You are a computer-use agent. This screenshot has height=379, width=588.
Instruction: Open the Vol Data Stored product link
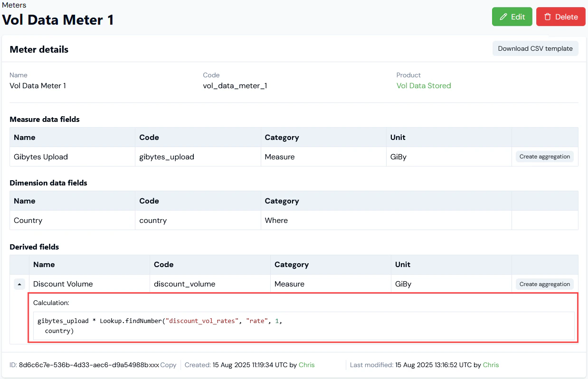click(x=424, y=86)
